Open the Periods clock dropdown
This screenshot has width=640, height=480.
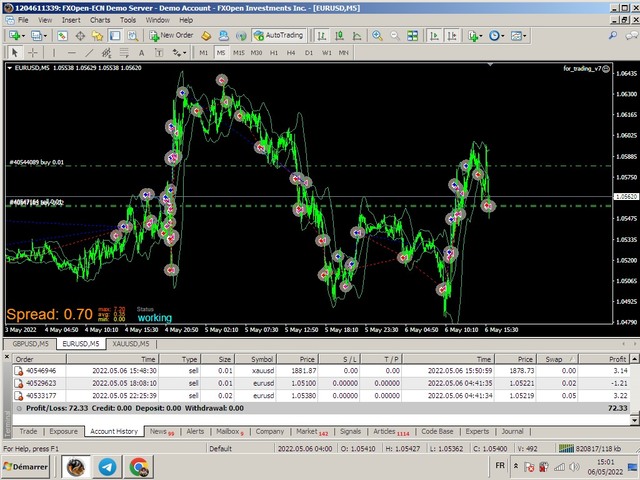coord(496,36)
